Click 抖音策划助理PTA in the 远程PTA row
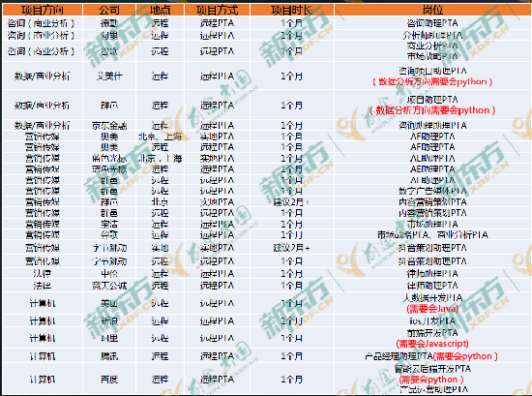The image size is (532, 396). [x=432, y=261]
